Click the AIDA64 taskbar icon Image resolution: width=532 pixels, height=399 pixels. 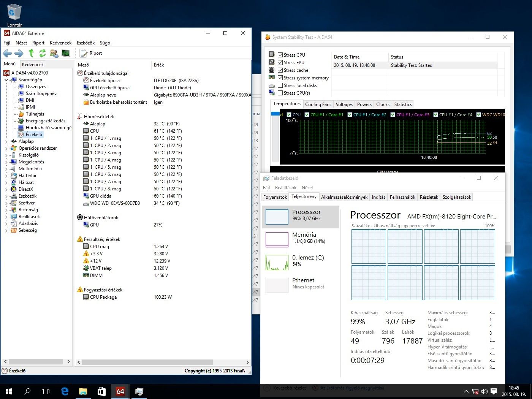pyautogui.click(x=120, y=391)
